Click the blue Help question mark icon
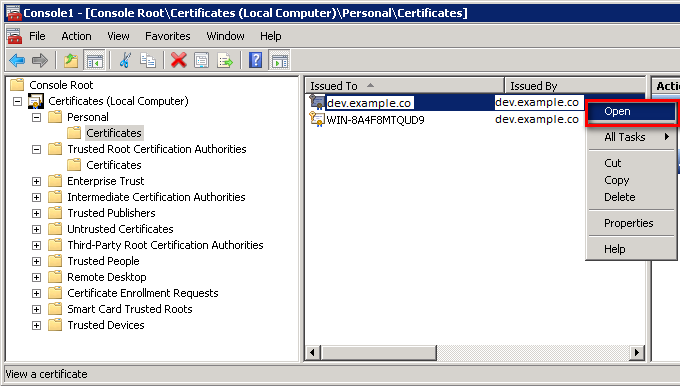 [255, 60]
